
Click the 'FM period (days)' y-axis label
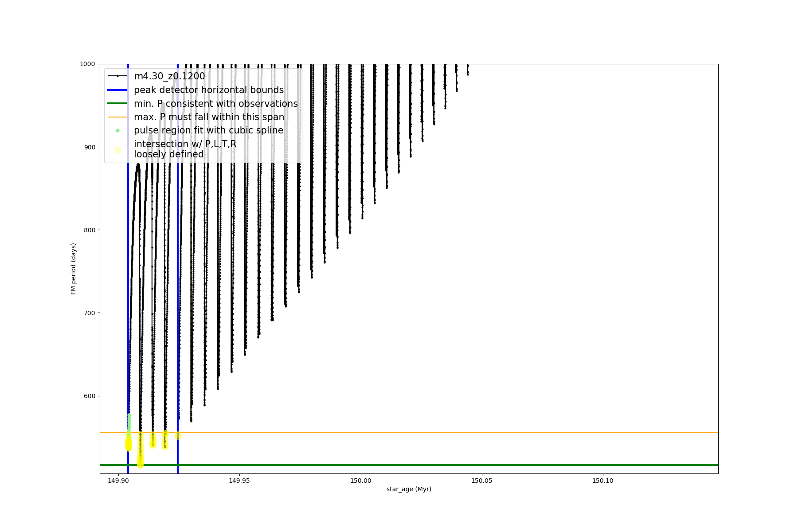click(x=74, y=269)
